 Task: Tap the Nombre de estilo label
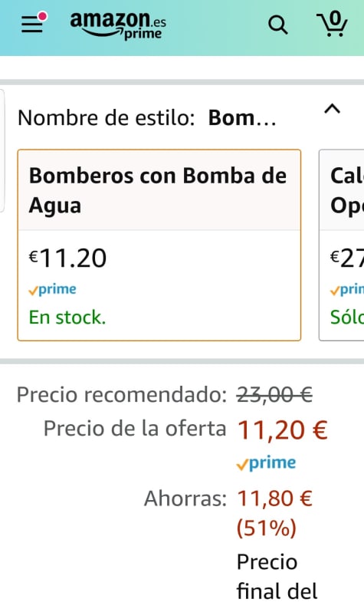[106, 117]
